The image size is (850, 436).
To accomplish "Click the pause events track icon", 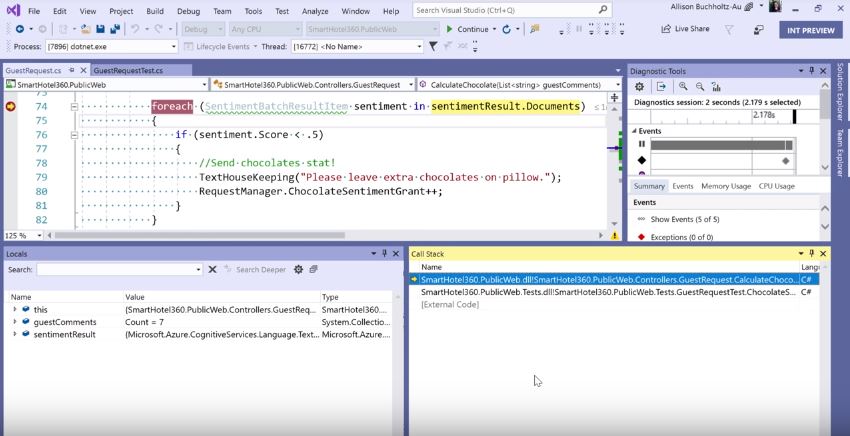I will point(642,144).
